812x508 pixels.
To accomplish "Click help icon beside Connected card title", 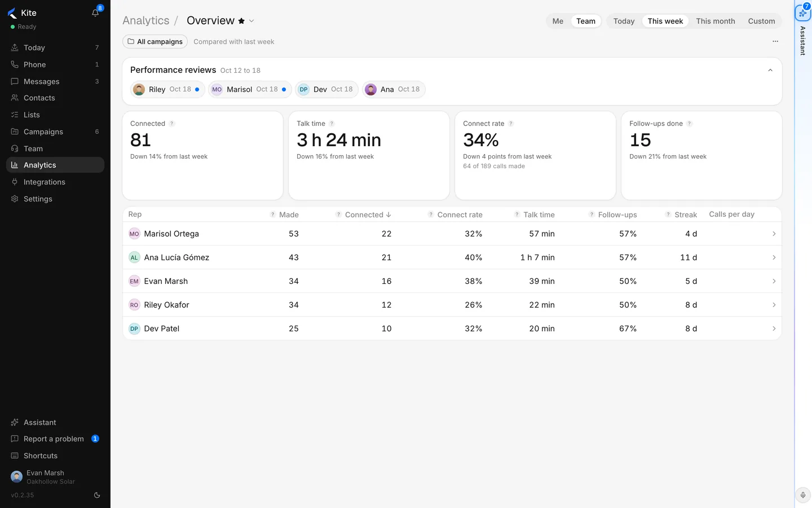I will pos(172,124).
